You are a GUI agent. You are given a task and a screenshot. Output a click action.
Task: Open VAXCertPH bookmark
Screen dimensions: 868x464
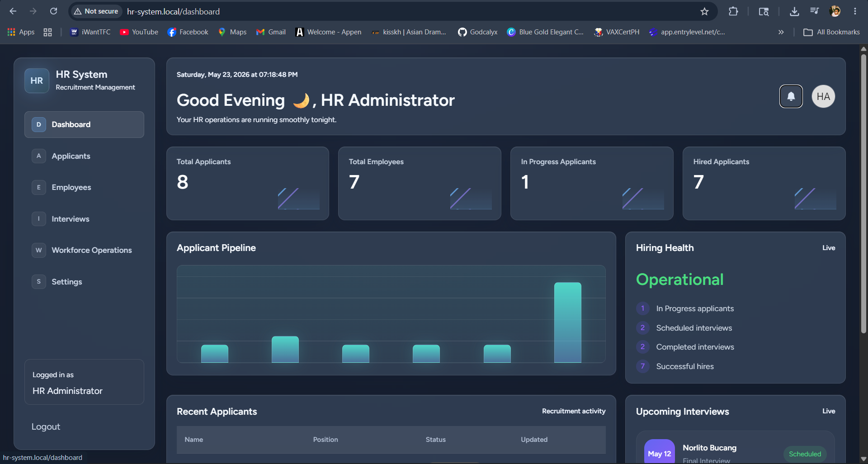[617, 32]
